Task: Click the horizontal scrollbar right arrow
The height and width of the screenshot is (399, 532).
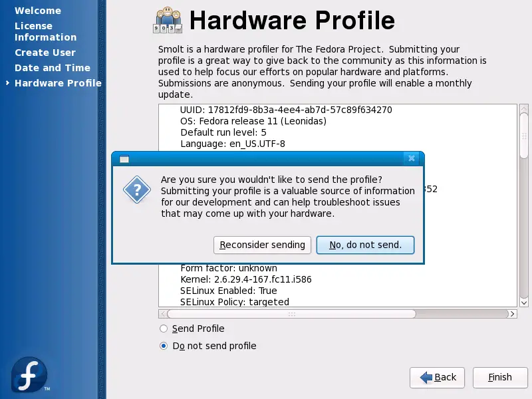Action: 512,314
